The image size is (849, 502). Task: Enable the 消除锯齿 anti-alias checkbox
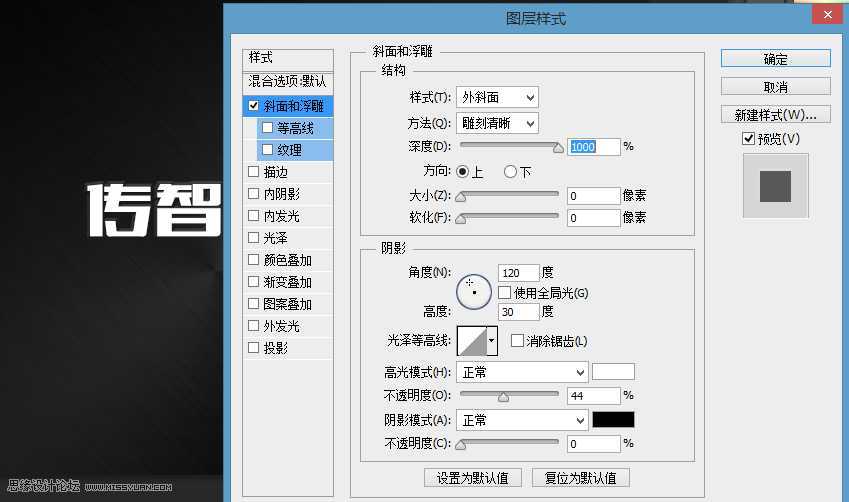click(517, 341)
